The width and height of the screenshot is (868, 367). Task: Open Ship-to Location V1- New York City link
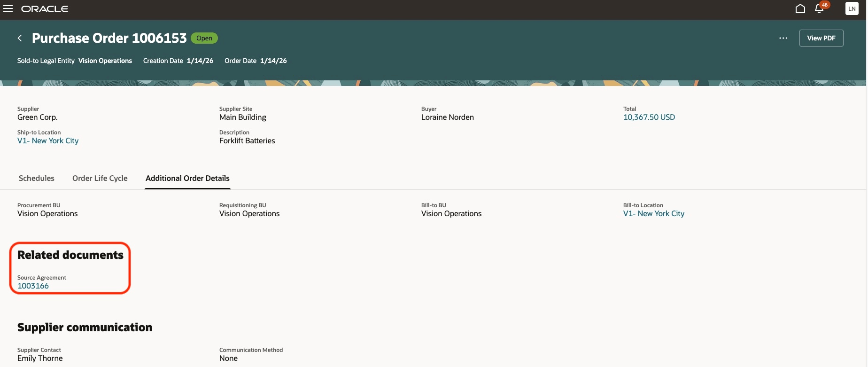click(48, 141)
